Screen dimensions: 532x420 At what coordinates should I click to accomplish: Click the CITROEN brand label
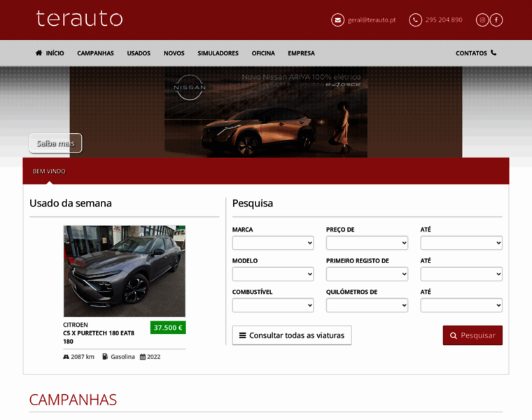point(76,325)
